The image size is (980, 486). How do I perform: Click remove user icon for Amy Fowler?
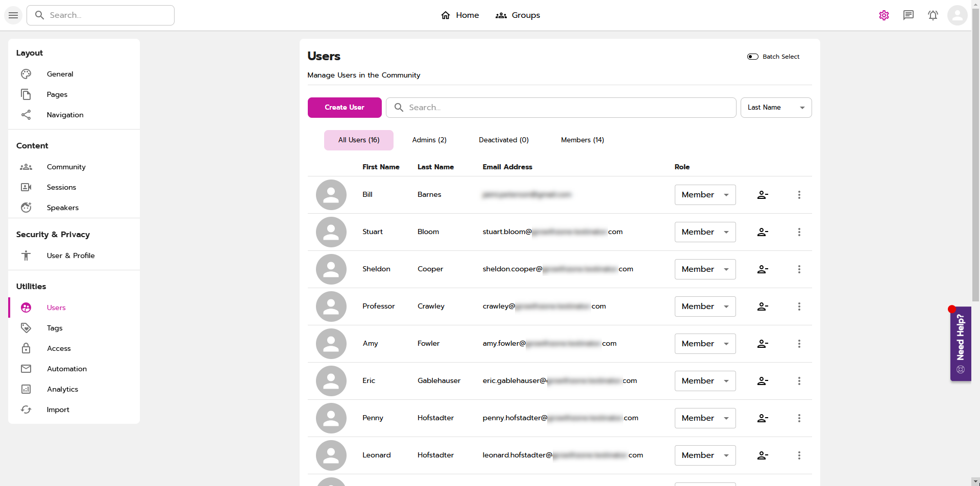[763, 344]
